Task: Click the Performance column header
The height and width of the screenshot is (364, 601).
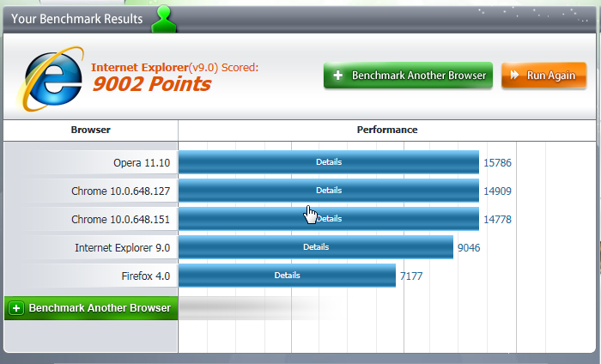Action: (387, 130)
